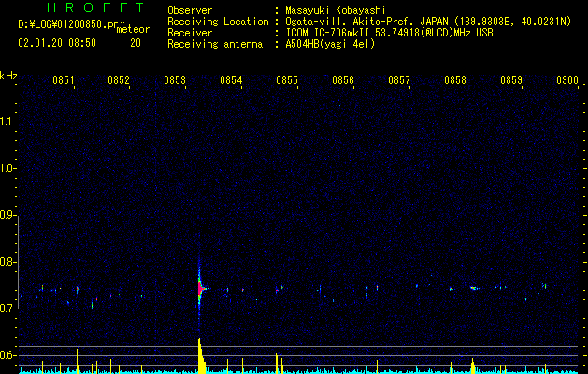Click the 'meteor' label
588x374 pixels.
tap(133, 29)
